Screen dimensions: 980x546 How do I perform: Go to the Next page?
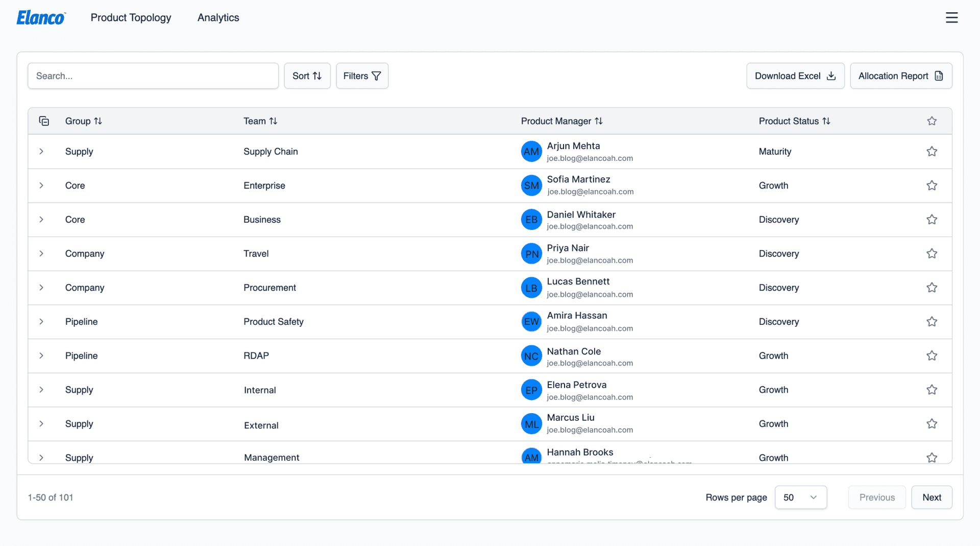[x=931, y=497]
